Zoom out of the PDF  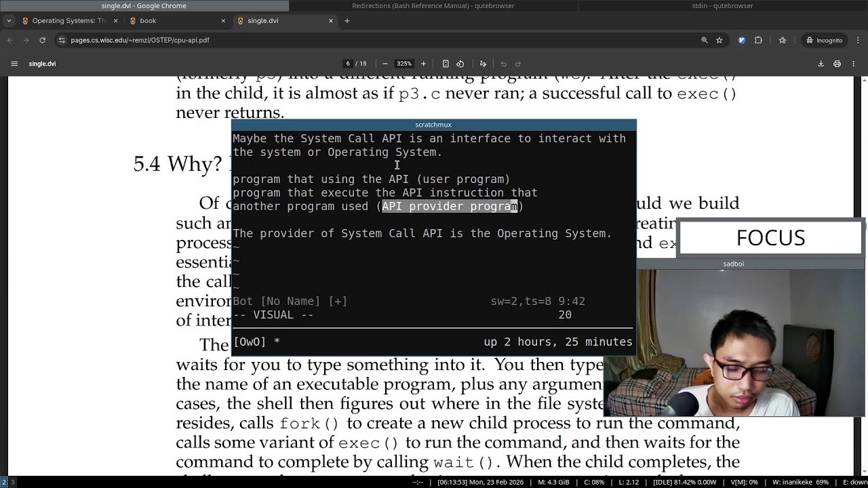(x=385, y=64)
